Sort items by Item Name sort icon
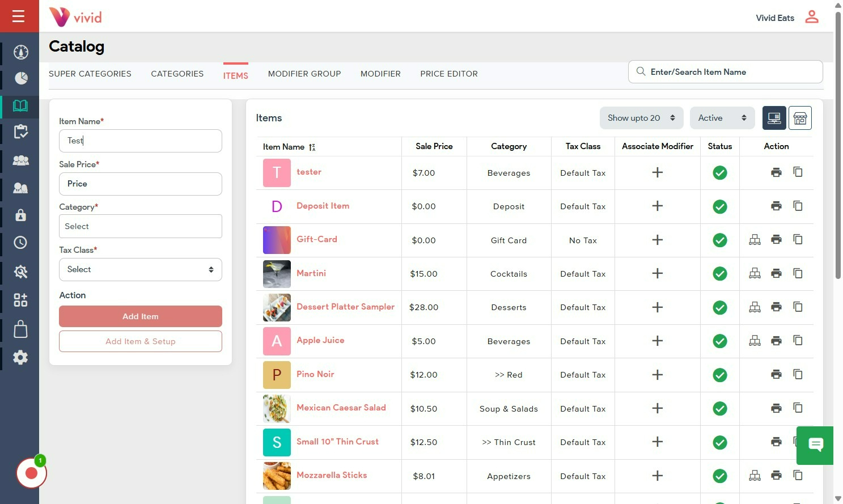843x504 pixels. point(312,147)
